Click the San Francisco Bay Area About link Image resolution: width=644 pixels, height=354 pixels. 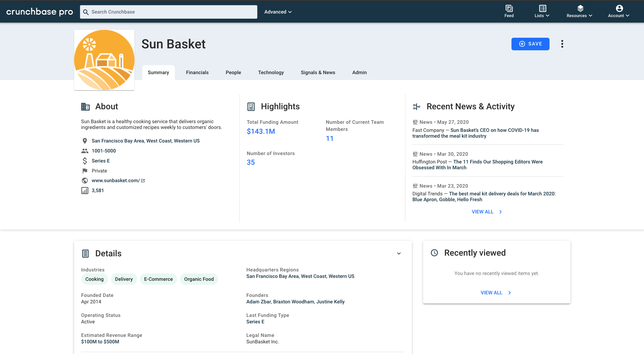[x=118, y=141]
